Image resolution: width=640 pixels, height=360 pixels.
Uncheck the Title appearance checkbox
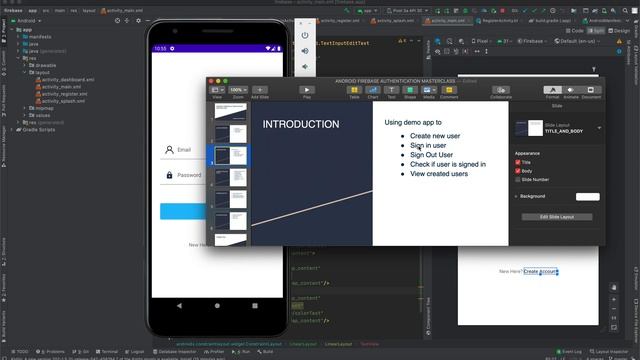(x=518, y=162)
